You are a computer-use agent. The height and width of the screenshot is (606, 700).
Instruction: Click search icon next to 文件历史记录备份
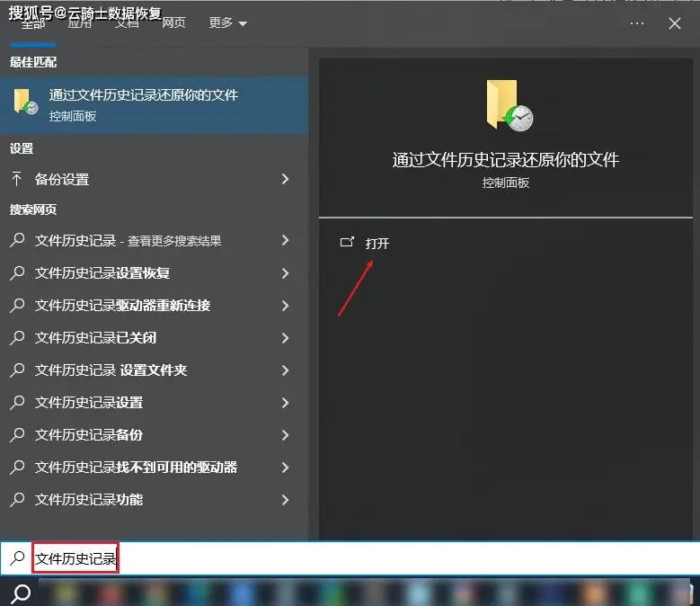(17, 434)
